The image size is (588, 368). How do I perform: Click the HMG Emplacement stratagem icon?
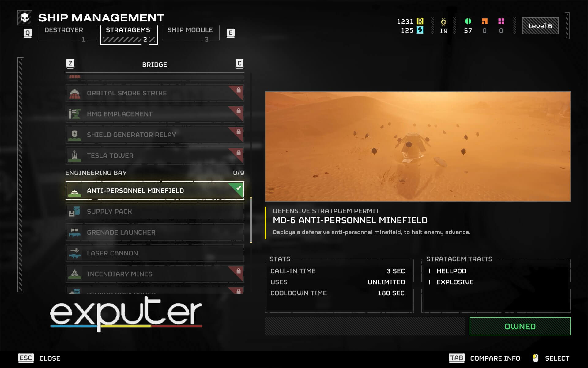pyautogui.click(x=75, y=114)
